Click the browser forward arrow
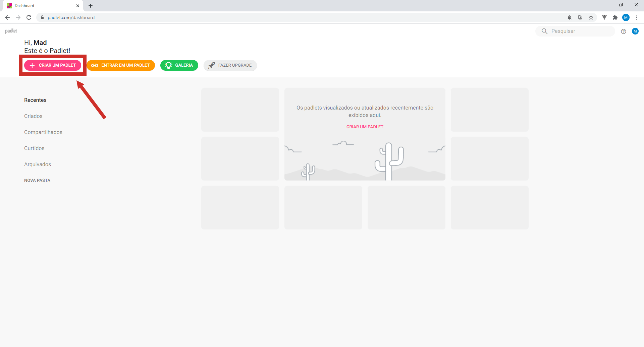 click(x=18, y=17)
